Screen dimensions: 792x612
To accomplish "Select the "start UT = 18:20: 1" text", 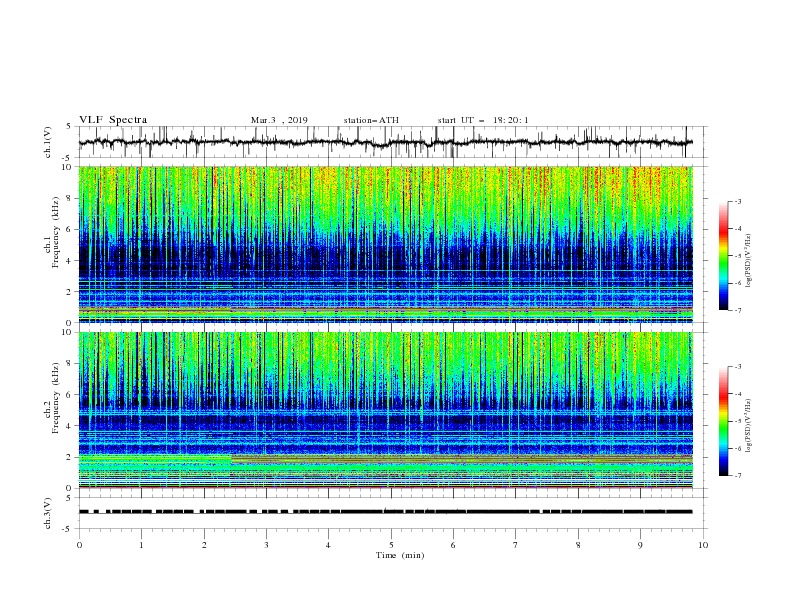I will click(x=483, y=120).
